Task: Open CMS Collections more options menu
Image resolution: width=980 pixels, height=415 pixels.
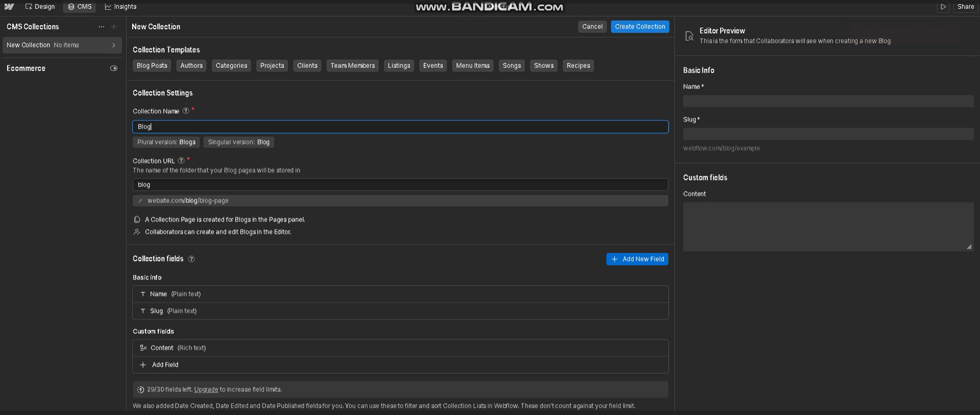Action: [101, 27]
